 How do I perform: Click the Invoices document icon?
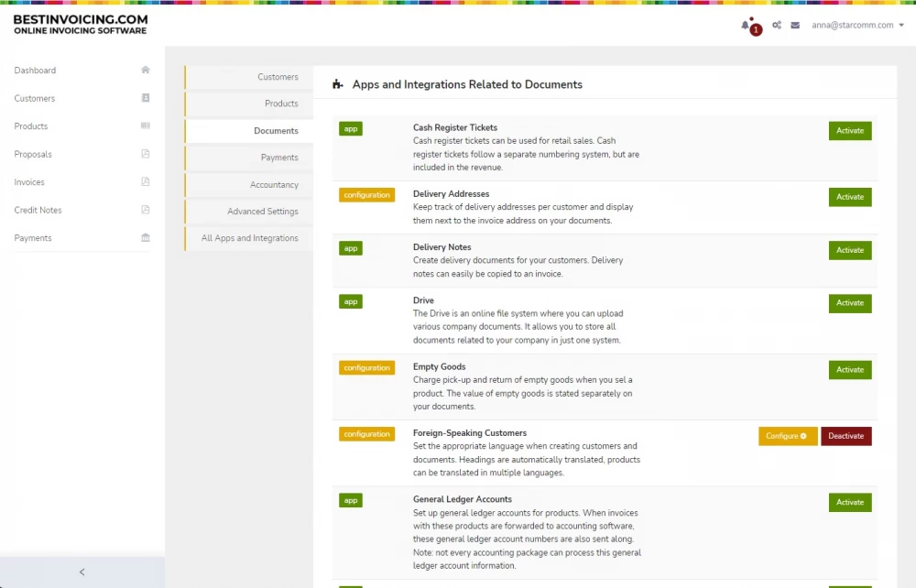(x=146, y=182)
